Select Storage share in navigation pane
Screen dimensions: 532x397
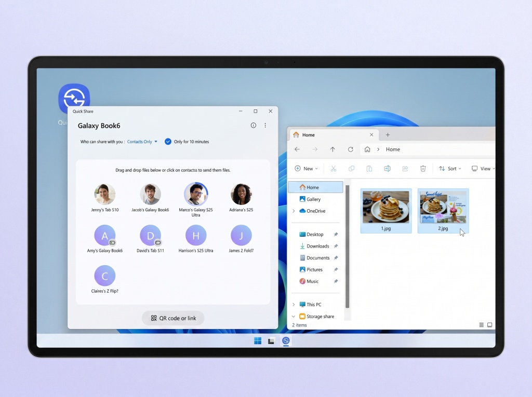point(316,317)
